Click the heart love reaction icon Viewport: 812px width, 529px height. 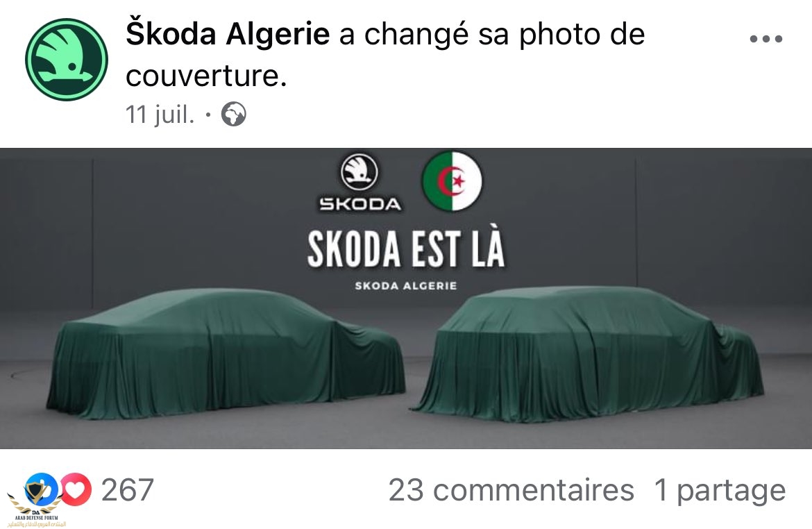coord(76,489)
